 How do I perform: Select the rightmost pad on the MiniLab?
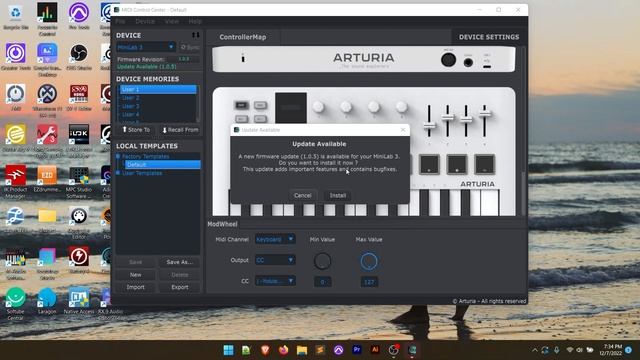(484, 164)
